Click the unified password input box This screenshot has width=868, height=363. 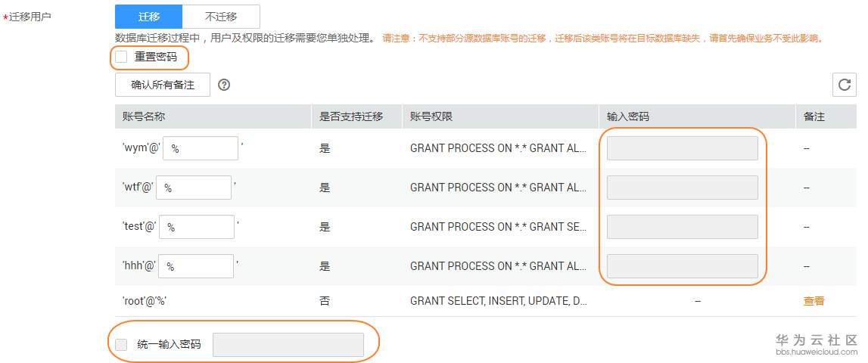[288, 345]
